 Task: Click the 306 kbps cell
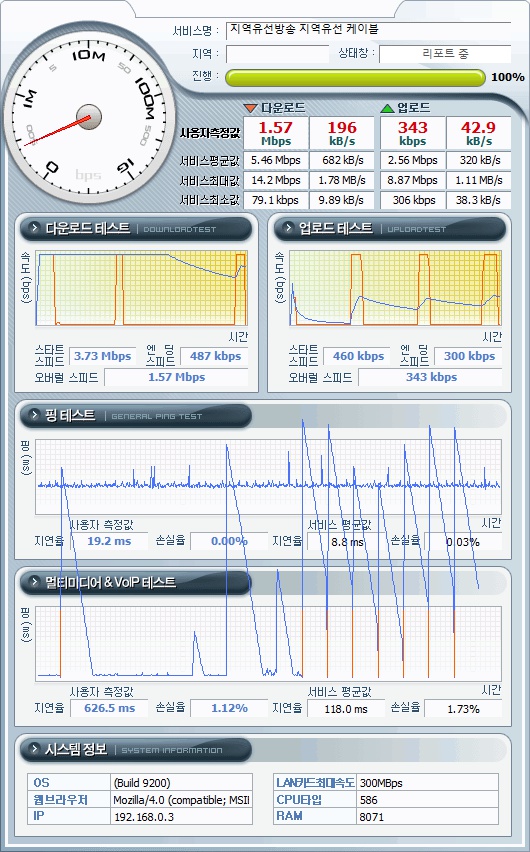[413, 200]
